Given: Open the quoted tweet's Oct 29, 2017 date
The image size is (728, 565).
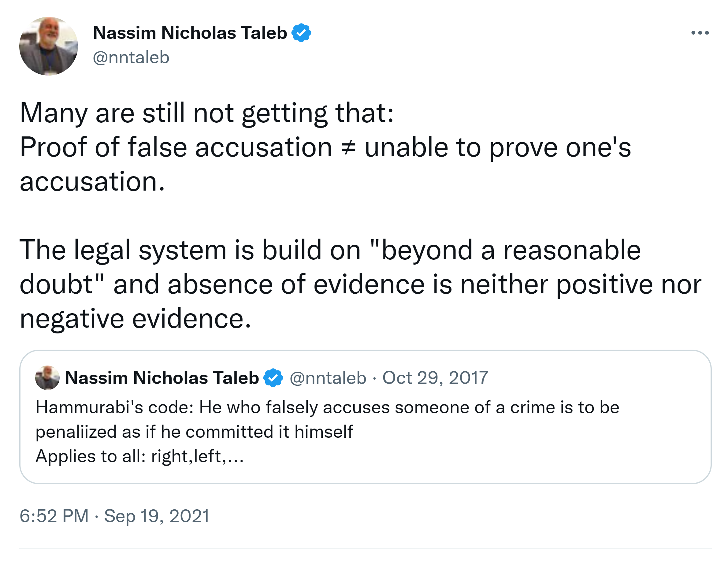Looking at the screenshot, I should 435,378.
